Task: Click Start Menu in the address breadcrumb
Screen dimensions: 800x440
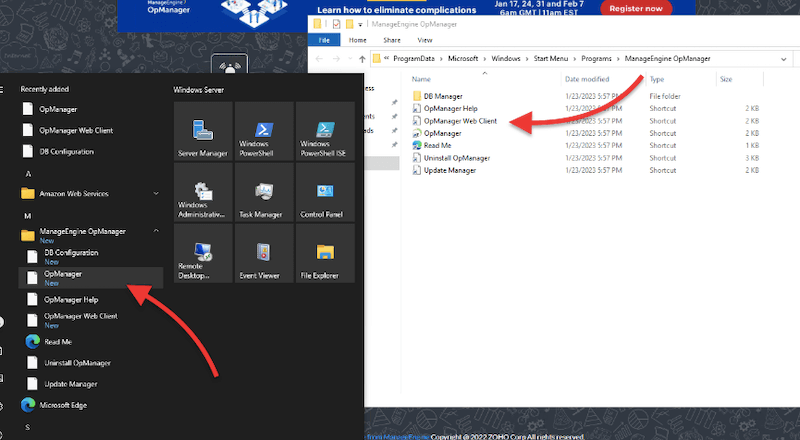Action: 551,59
